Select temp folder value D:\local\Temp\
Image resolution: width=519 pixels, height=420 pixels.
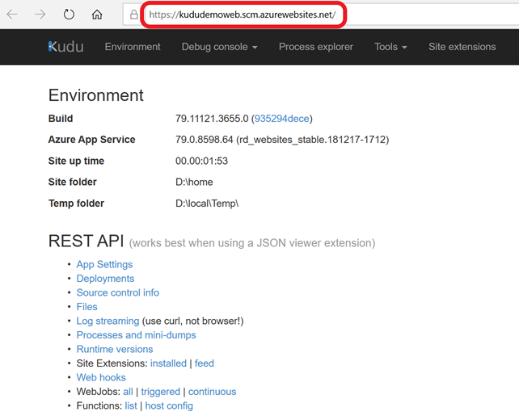click(207, 203)
